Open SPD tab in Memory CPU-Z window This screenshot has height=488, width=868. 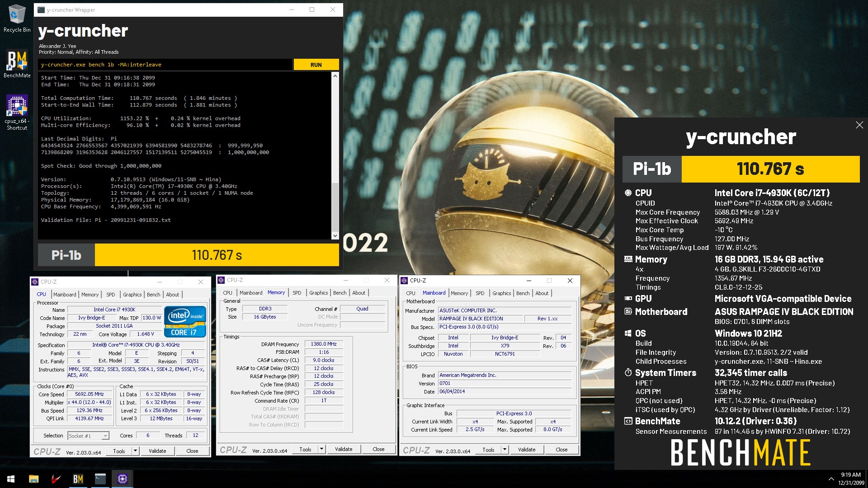pyautogui.click(x=297, y=293)
